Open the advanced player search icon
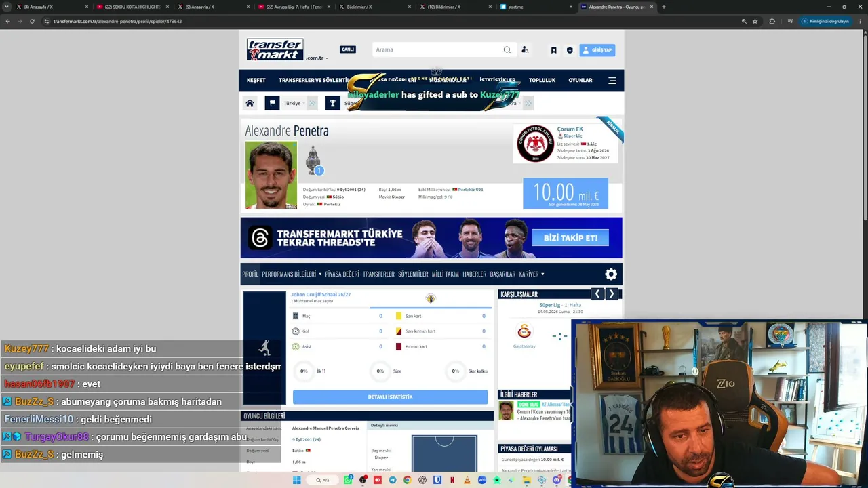This screenshot has height=488, width=868. [x=525, y=49]
